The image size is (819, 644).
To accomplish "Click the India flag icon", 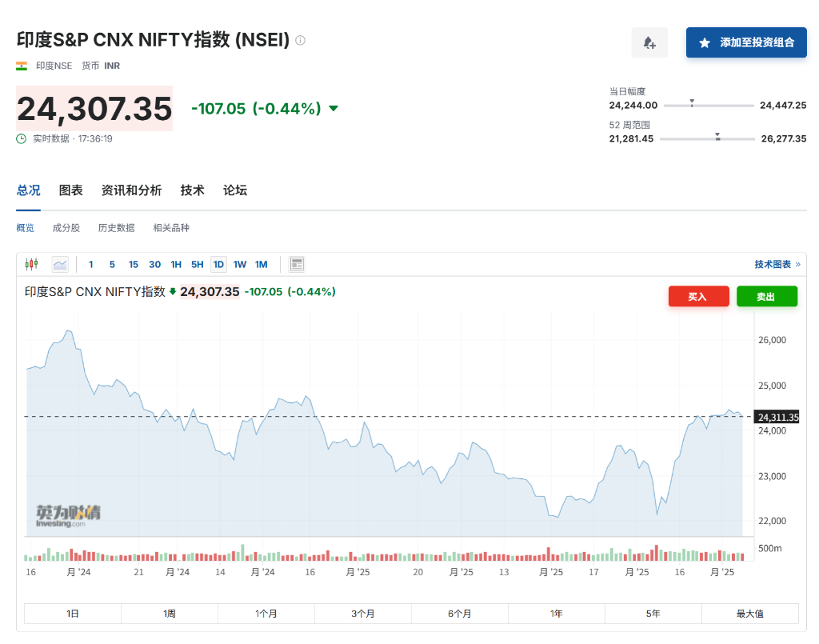I will 22,66.
